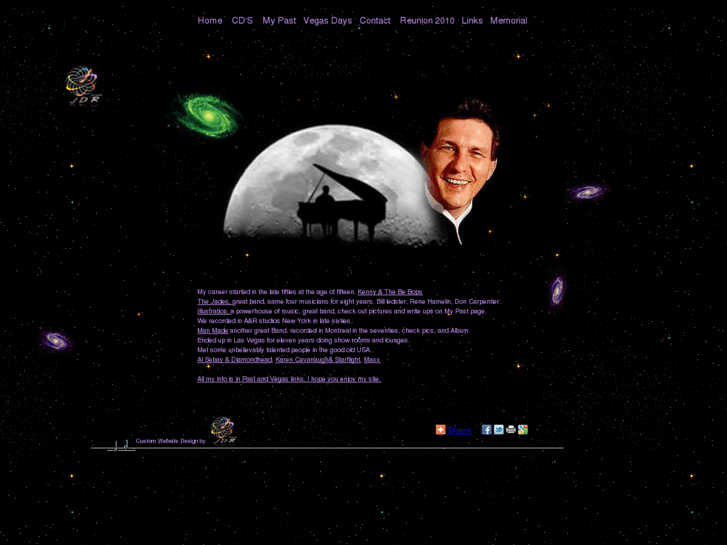Open the Vegas Days page
This screenshot has height=545, width=727.
[327, 20]
